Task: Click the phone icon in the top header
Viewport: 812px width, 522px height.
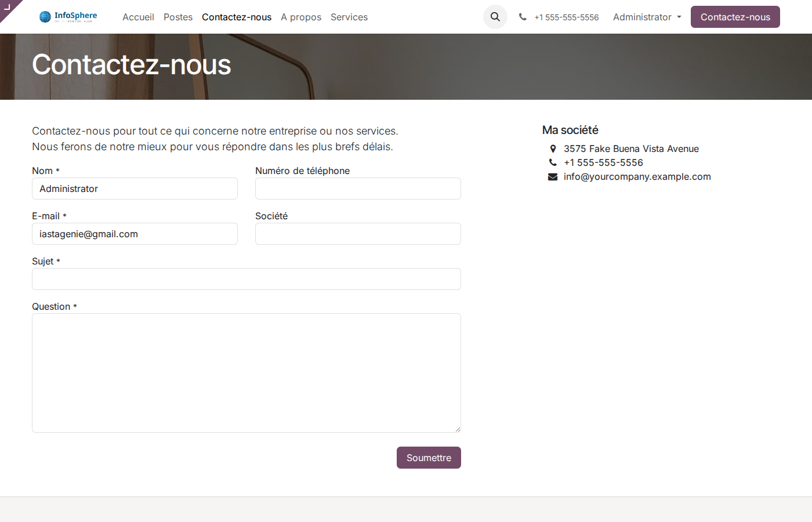Action: (523, 17)
